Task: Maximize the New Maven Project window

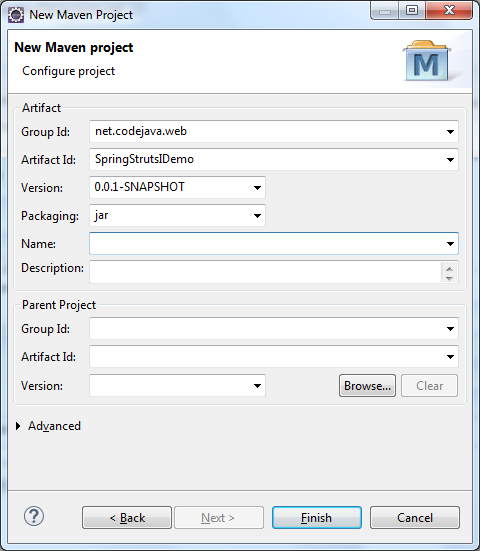Action: 412,11
